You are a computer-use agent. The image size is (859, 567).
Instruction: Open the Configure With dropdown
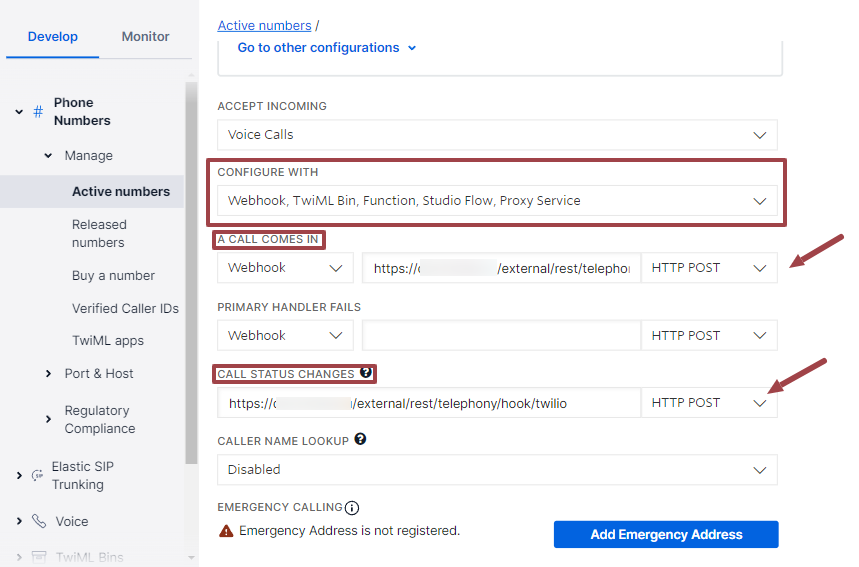pos(497,201)
